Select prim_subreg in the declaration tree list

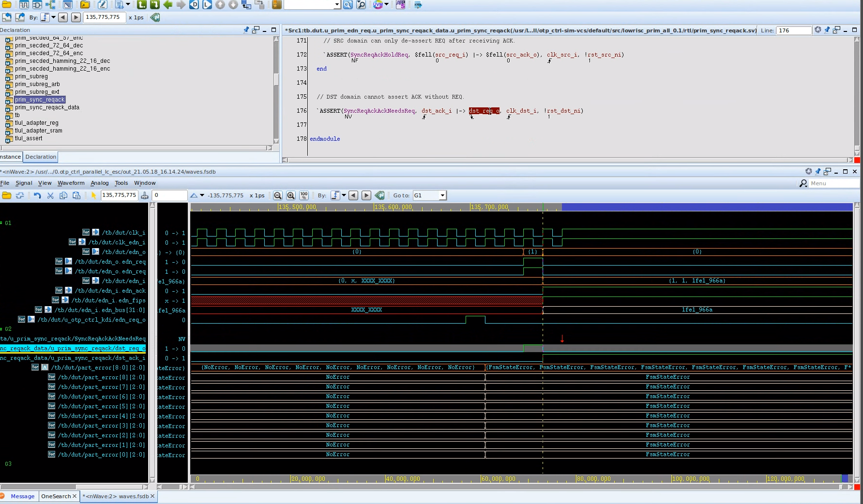click(x=30, y=76)
